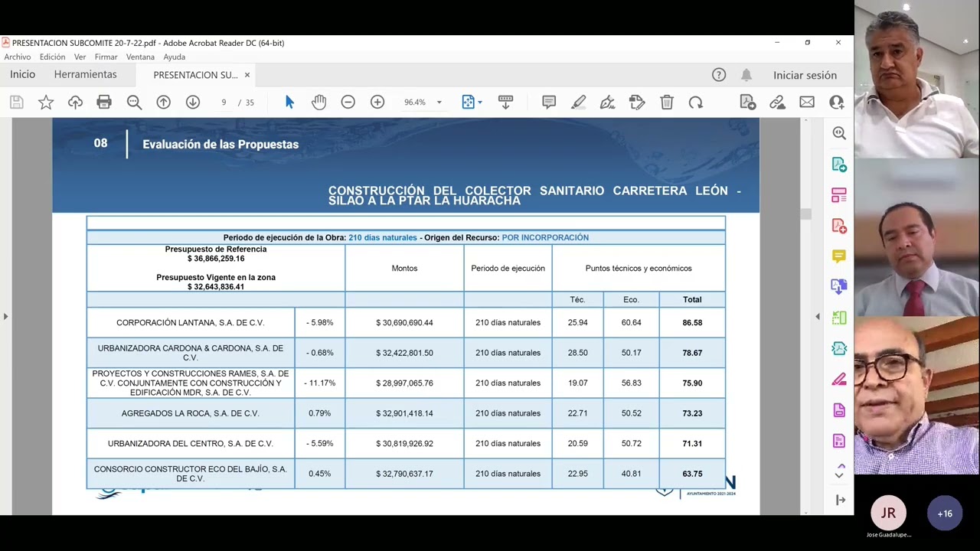The image size is (980, 551).
Task: Open notifications bell
Action: pyautogui.click(x=746, y=75)
